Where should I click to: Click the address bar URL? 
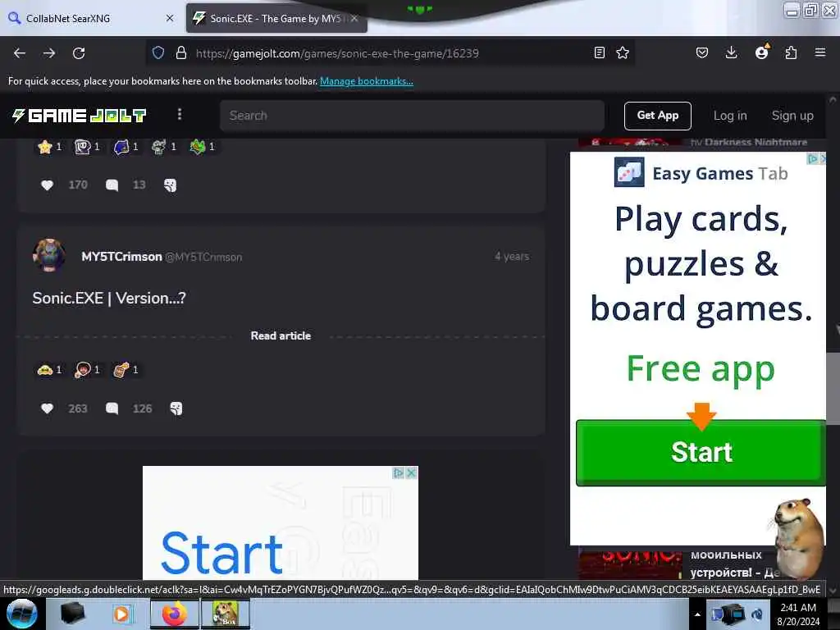337,53
